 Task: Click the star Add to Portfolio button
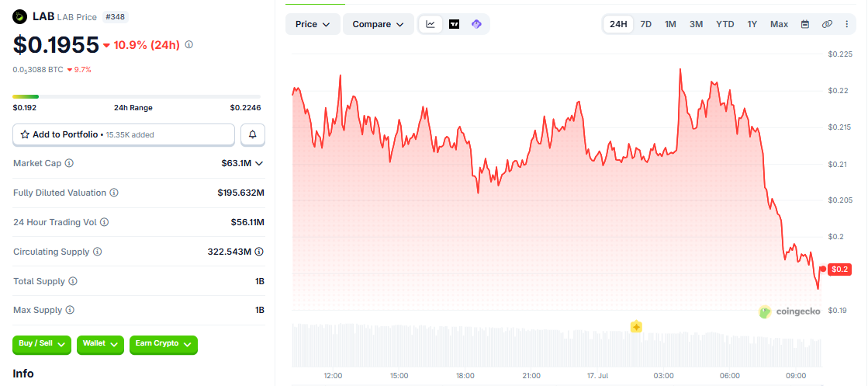click(123, 135)
